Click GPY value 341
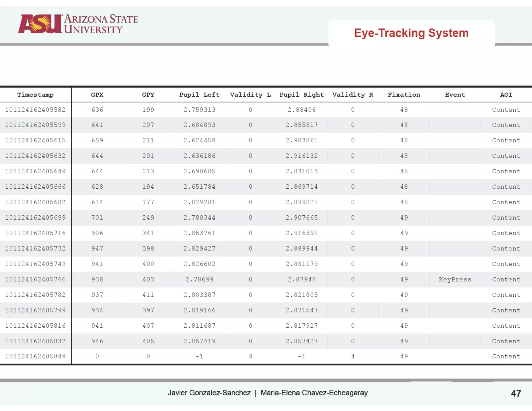Image resolution: width=532 pixels, height=411 pixels. [148, 233]
